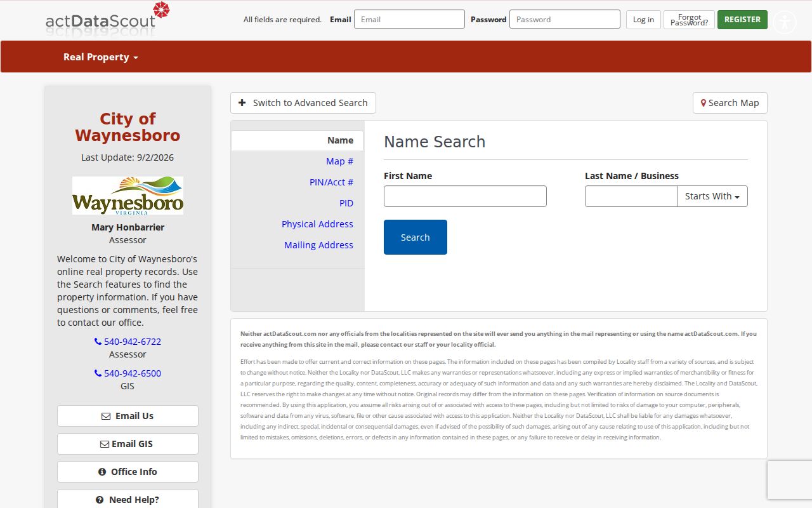This screenshot has height=508, width=812.
Task: Open the Starts With dropdown
Action: [712, 196]
